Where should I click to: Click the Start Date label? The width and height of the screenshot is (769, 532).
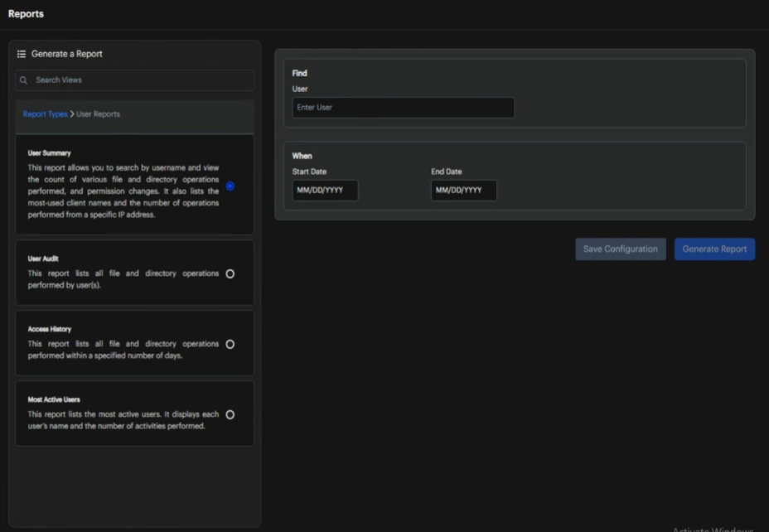(309, 172)
